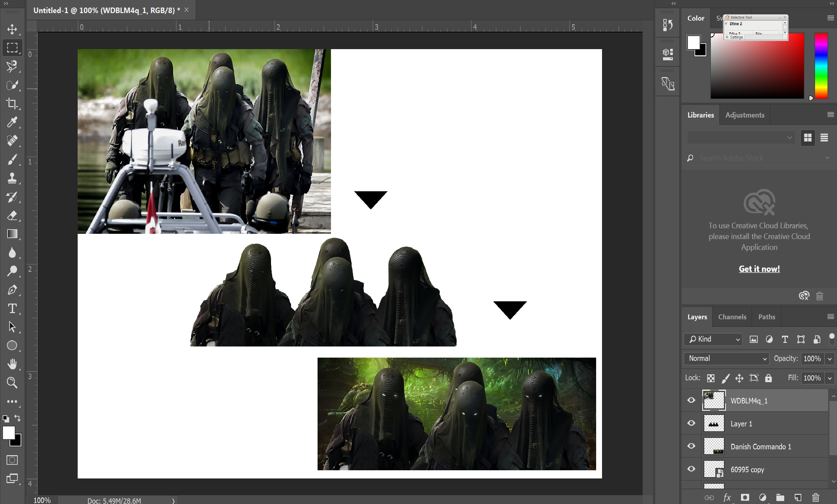The height and width of the screenshot is (504, 837).
Task: Select the WDBLM4q_1 layer thumbnail
Action: [x=713, y=401]
